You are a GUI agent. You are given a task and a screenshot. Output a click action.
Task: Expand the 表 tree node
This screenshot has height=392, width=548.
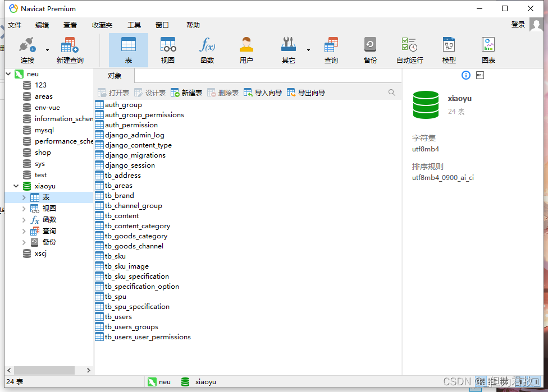(24, 197)
